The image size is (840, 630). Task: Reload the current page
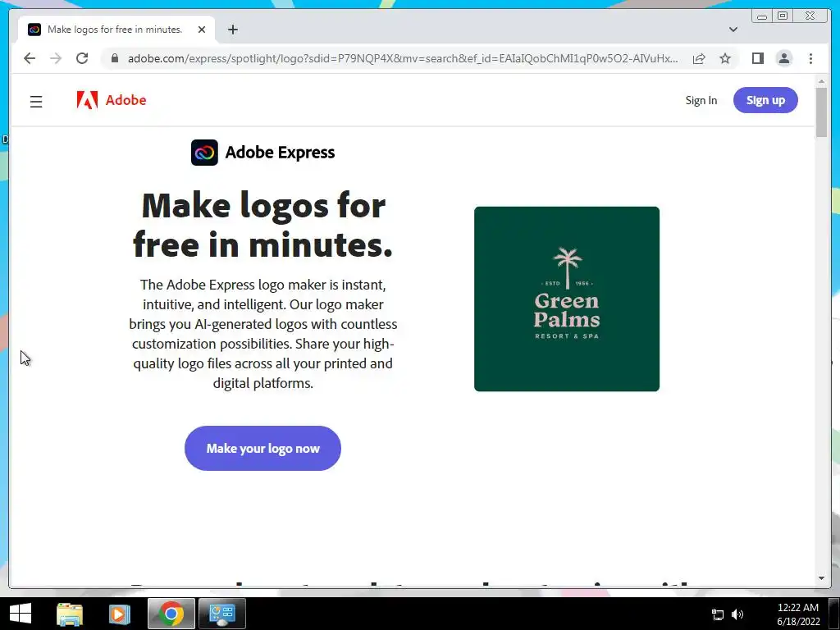coord(82,58)
